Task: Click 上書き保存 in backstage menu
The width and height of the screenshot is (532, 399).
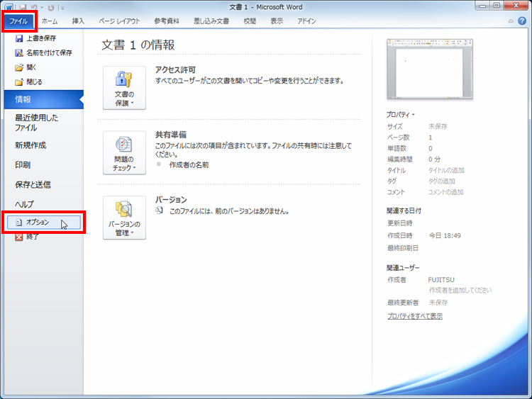Action: click(35, 38)
